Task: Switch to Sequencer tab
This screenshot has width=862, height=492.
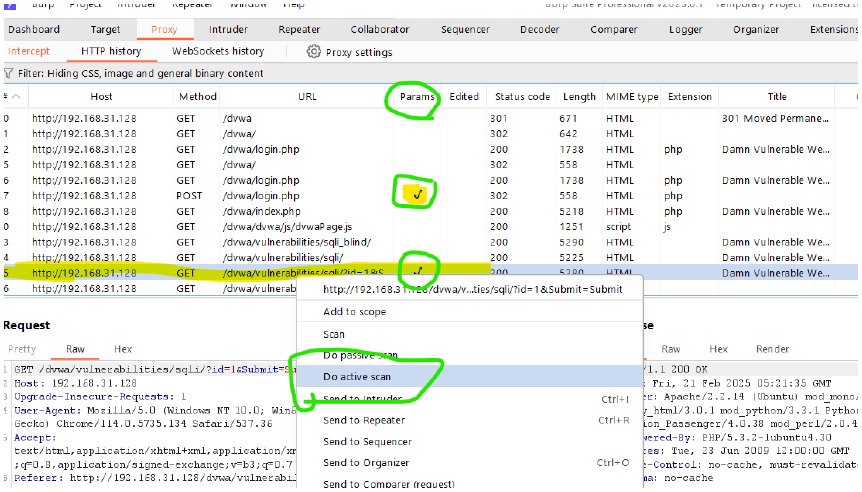Action: pyautogui.click(x=465, y=29)
